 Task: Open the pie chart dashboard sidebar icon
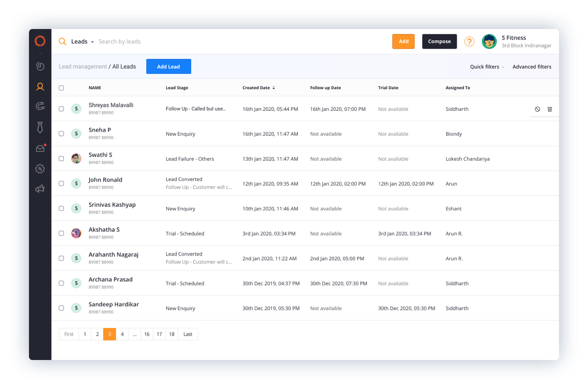click(x=40, y=66)
